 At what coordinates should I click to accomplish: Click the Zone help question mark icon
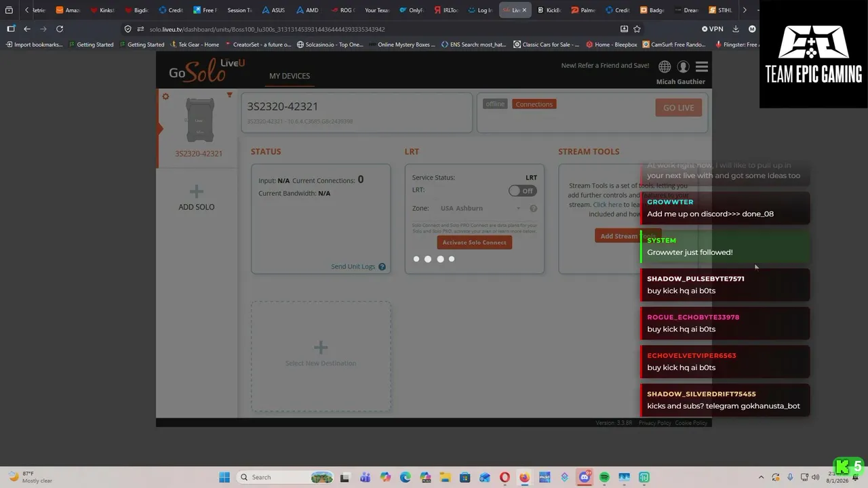533,209
